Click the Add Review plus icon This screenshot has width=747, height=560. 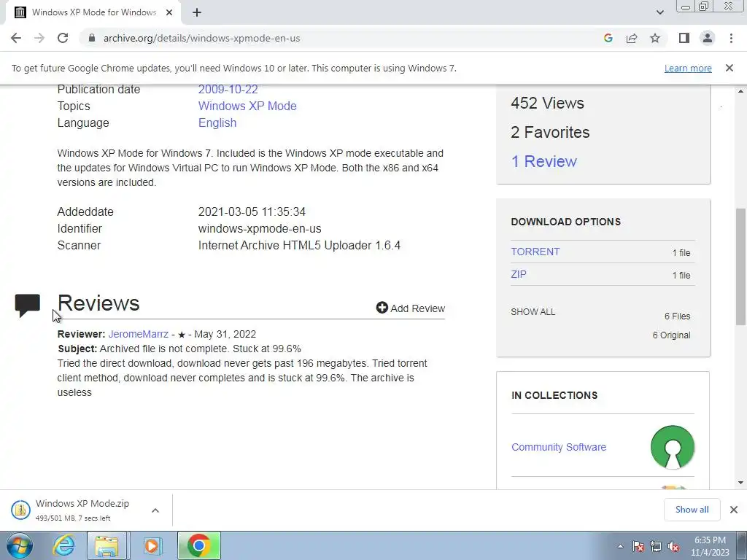tap(382, 308)
